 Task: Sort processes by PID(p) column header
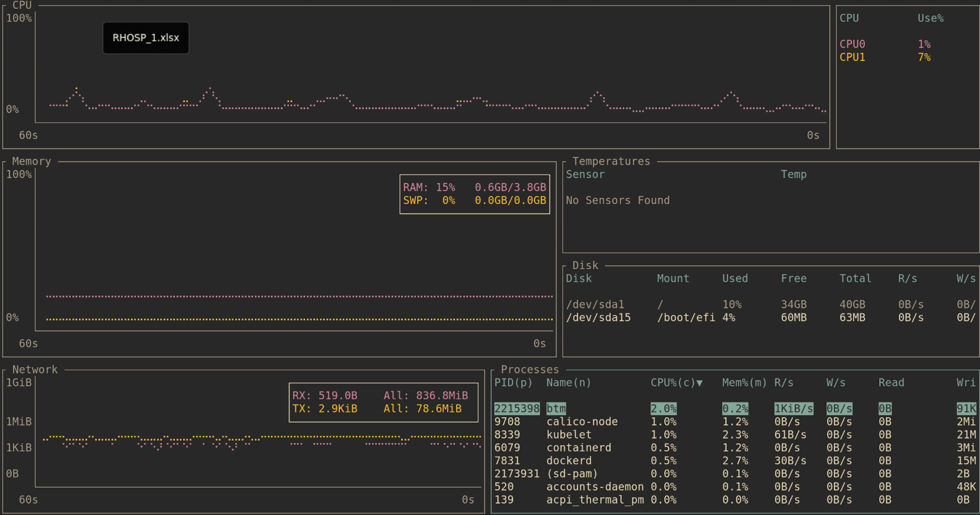click(513, 383)
